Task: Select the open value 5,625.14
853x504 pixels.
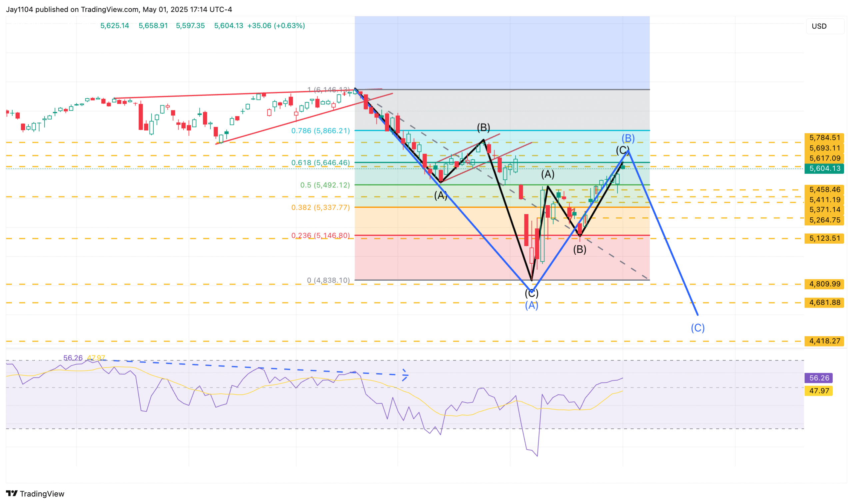Action: 115,26
